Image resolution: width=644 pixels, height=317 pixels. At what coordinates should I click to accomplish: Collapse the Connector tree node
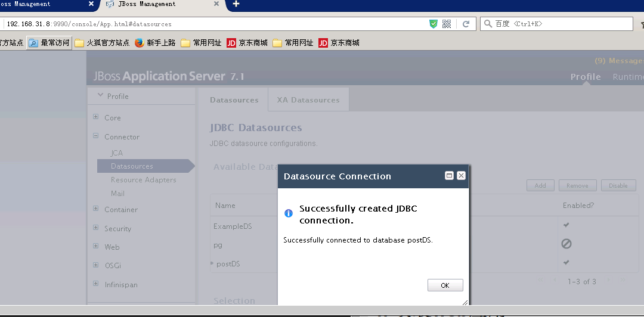coord(96,136)
